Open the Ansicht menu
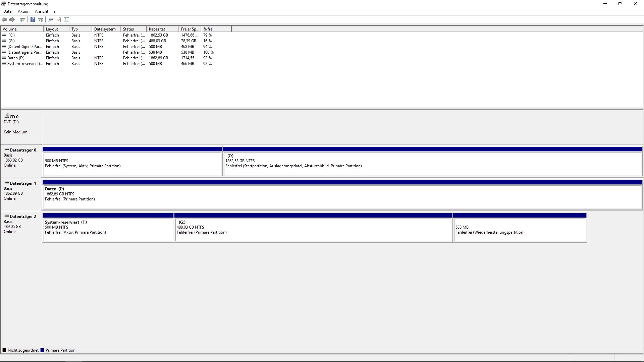Screen dimensions: 644x362 (42, 11)
